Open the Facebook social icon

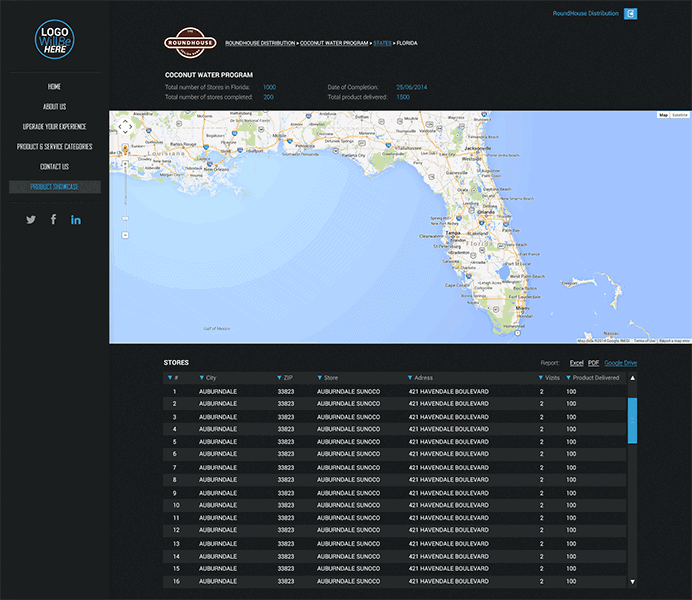click(53, 219)
